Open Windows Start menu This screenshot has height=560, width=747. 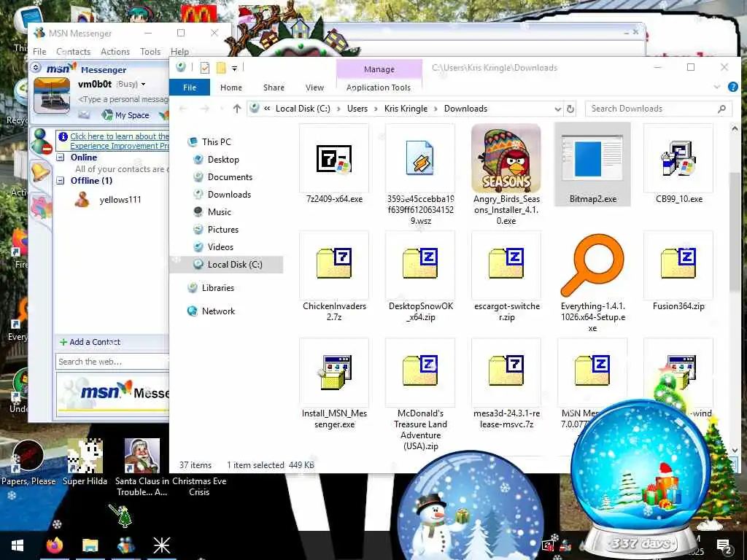(18, 545)
